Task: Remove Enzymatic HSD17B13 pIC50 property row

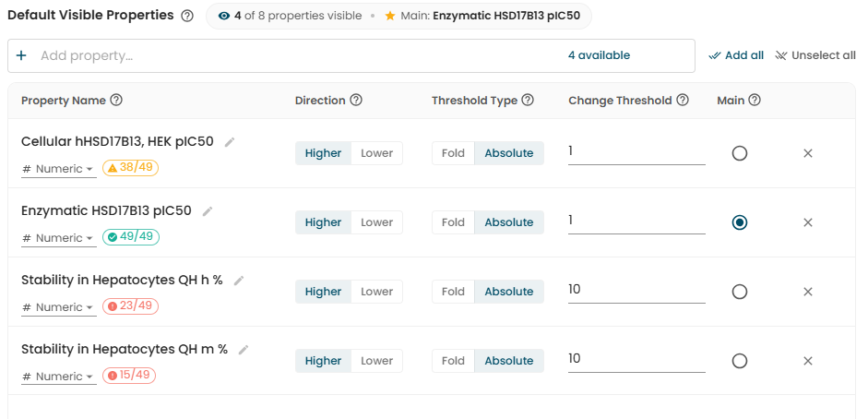Action: (x=808, y=222)
